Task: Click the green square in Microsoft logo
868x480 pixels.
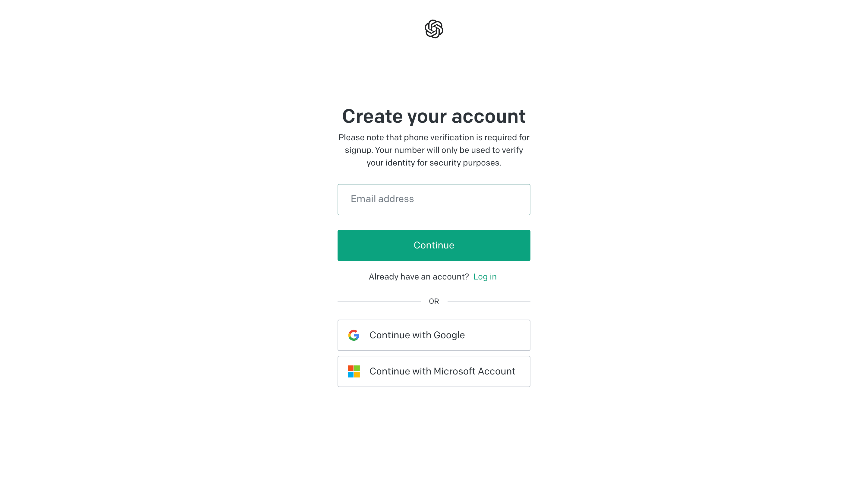Action: (x=357, y=368)
